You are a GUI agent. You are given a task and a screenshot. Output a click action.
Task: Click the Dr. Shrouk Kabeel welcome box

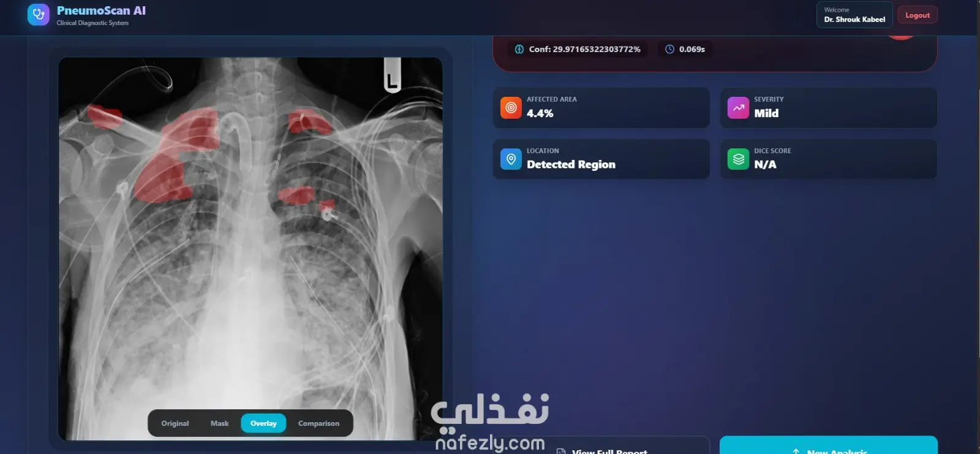[x=854, y=15]
